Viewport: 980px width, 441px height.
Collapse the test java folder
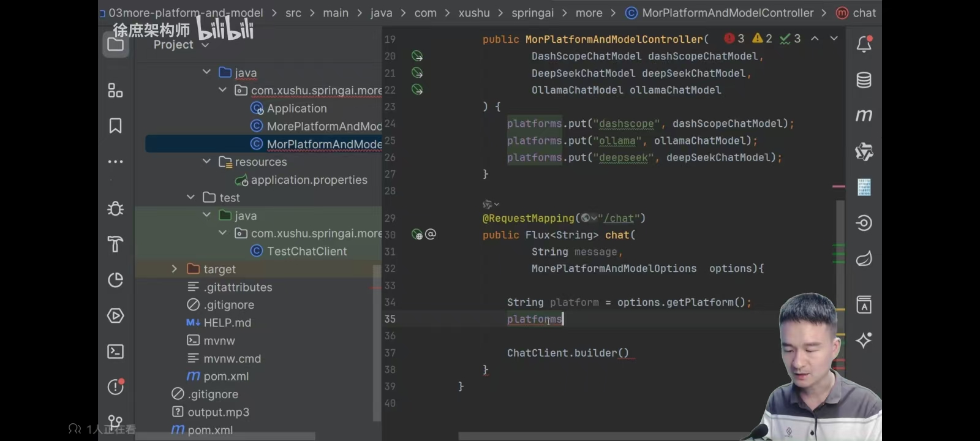206,214
